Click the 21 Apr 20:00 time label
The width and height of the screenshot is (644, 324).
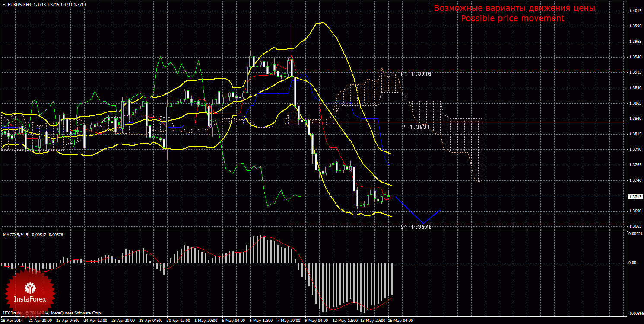point(40,321)
